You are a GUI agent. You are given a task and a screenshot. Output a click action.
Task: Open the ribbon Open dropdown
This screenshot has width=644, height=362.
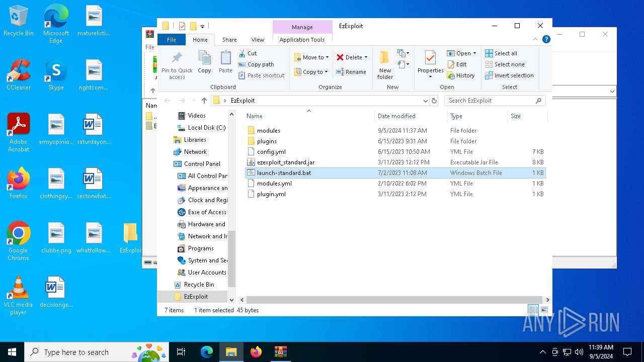461,53
